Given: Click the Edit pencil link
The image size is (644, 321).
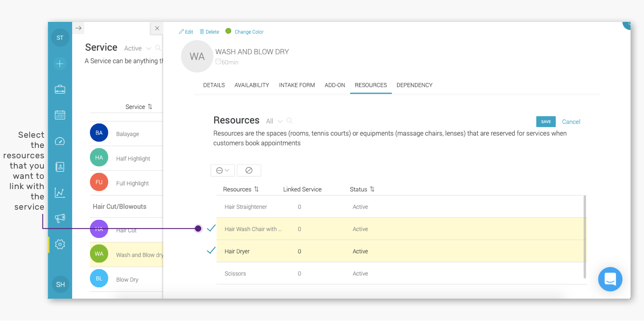Looking at the screenshot, I should point(186,32).
